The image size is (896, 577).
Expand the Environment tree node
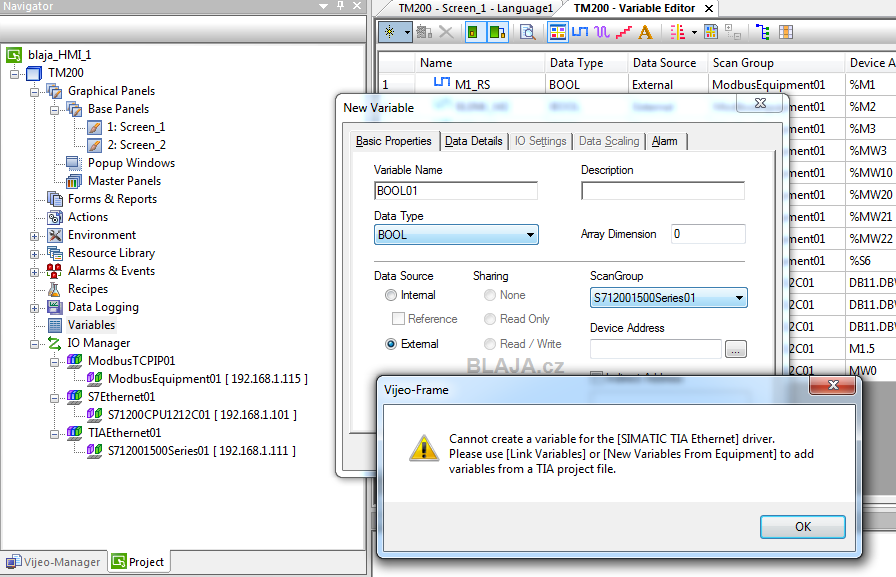(x=34, y=236)
